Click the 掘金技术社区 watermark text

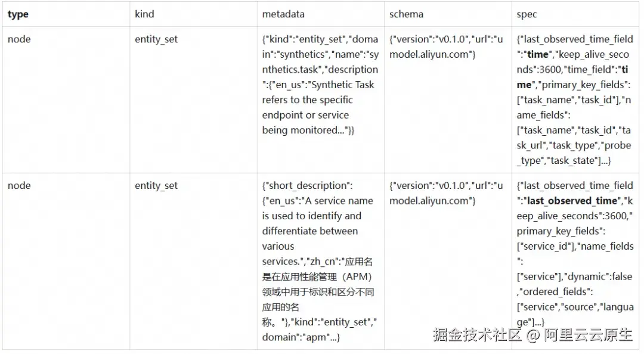(x=477, y=334)
